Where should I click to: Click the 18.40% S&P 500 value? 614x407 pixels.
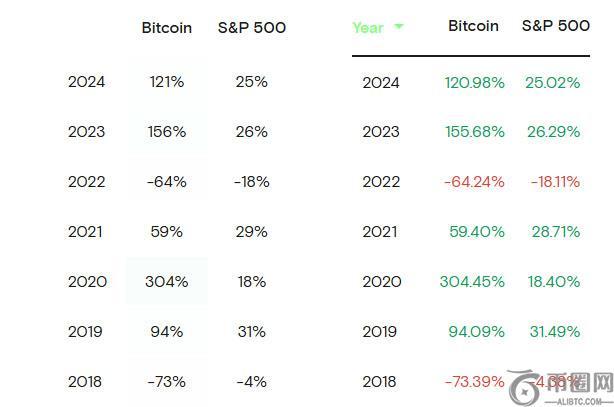coord(553,282)
